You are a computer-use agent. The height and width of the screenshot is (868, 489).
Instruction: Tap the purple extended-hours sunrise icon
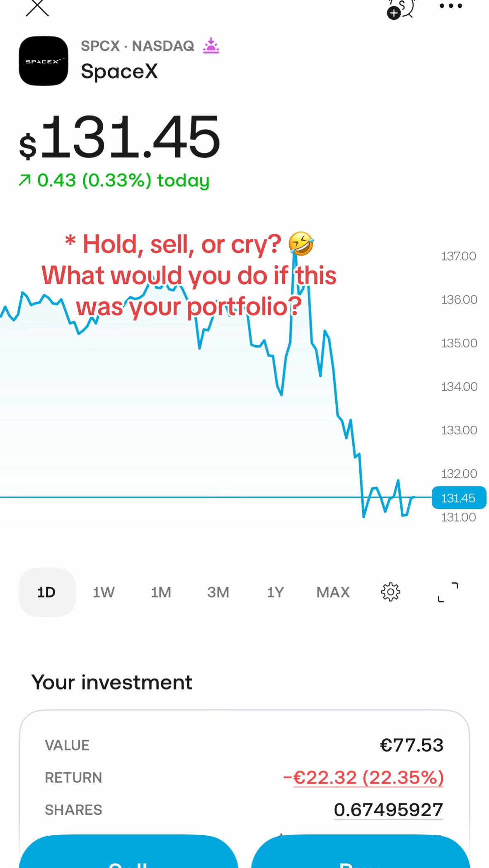coord(211,46)
